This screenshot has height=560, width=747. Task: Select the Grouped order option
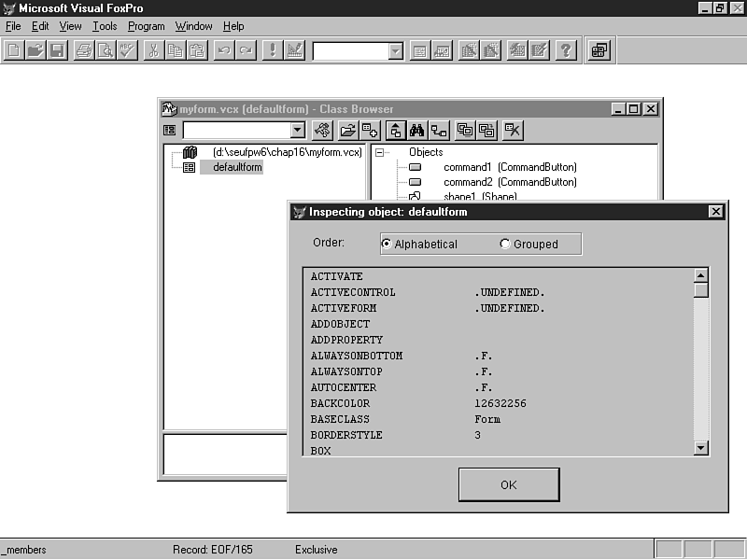[x=505, y=245]
